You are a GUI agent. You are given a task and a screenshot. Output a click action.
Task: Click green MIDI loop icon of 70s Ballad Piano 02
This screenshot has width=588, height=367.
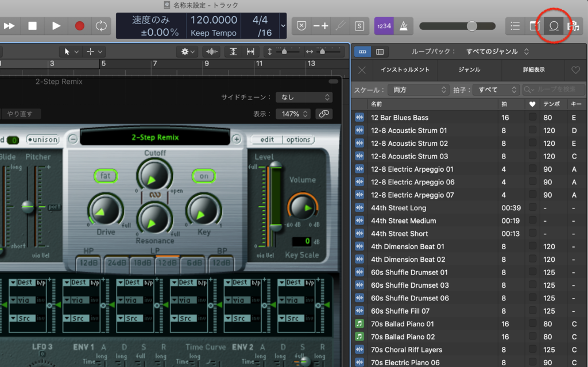coord(359,337)
